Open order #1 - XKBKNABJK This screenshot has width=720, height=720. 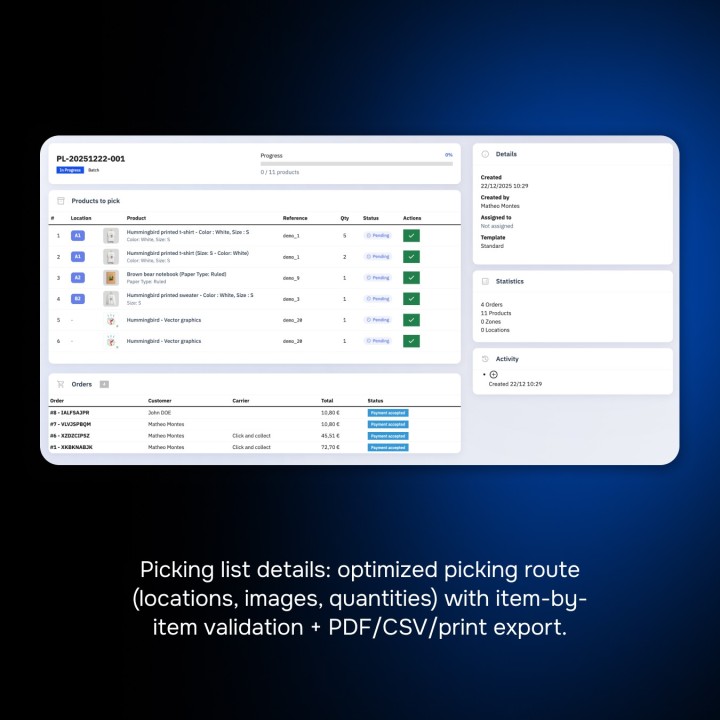tap(71, 447)
